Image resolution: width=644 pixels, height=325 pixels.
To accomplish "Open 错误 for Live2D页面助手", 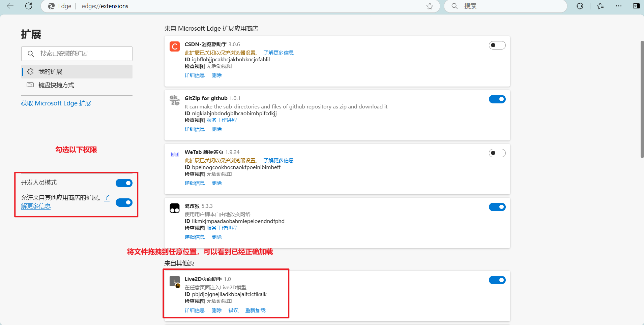I will pos(233,311).
